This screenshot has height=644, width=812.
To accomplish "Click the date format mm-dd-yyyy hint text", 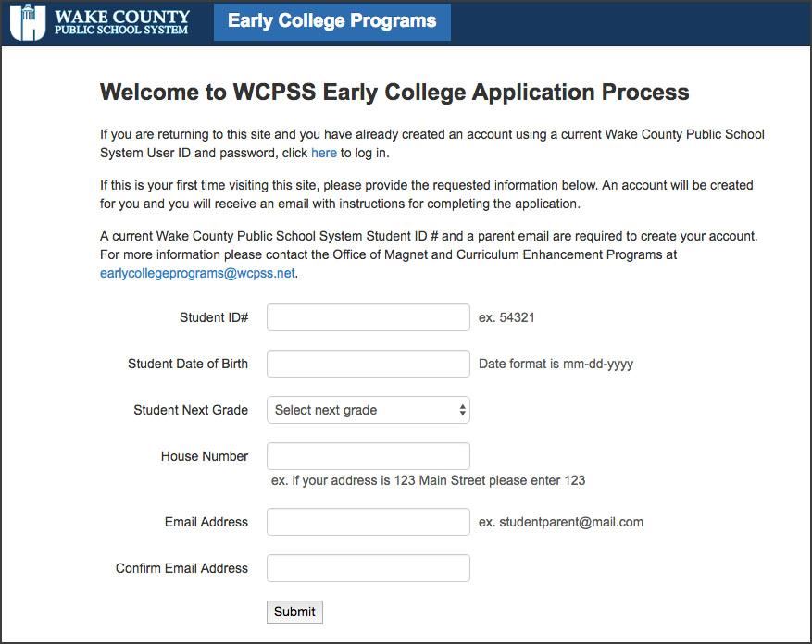I will pos(556,364).
